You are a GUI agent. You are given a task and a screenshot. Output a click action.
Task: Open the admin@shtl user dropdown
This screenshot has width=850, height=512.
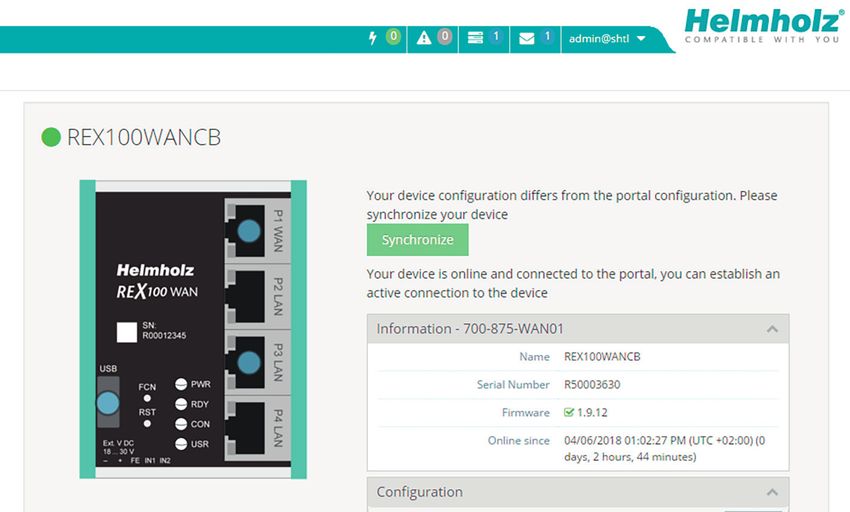pos(607,39)
